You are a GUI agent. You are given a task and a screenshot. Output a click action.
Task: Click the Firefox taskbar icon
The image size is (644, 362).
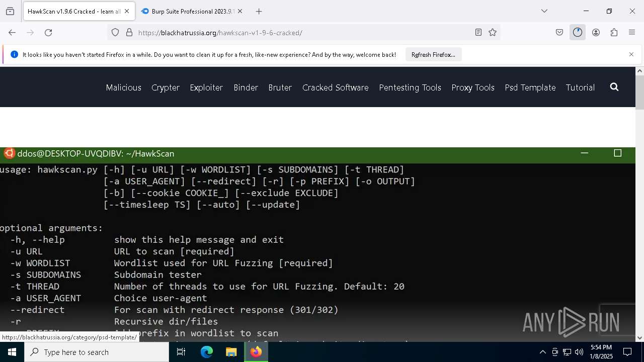click(256, 352)
